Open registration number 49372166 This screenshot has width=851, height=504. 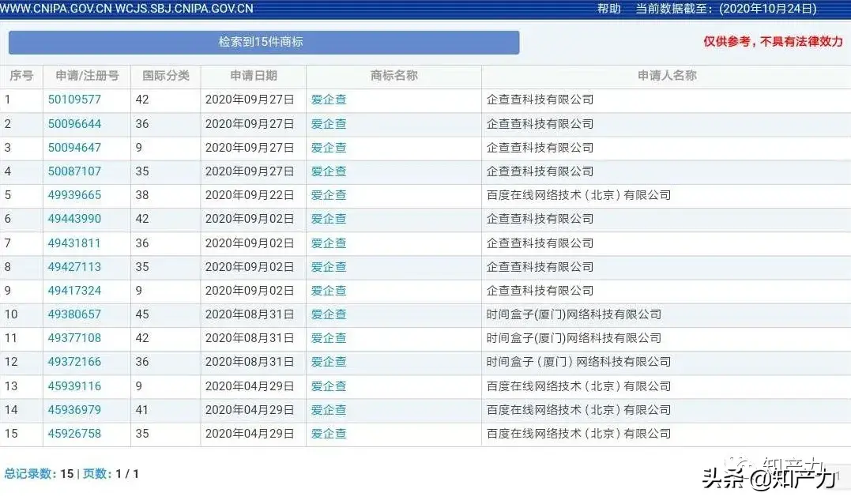[74, 362]
